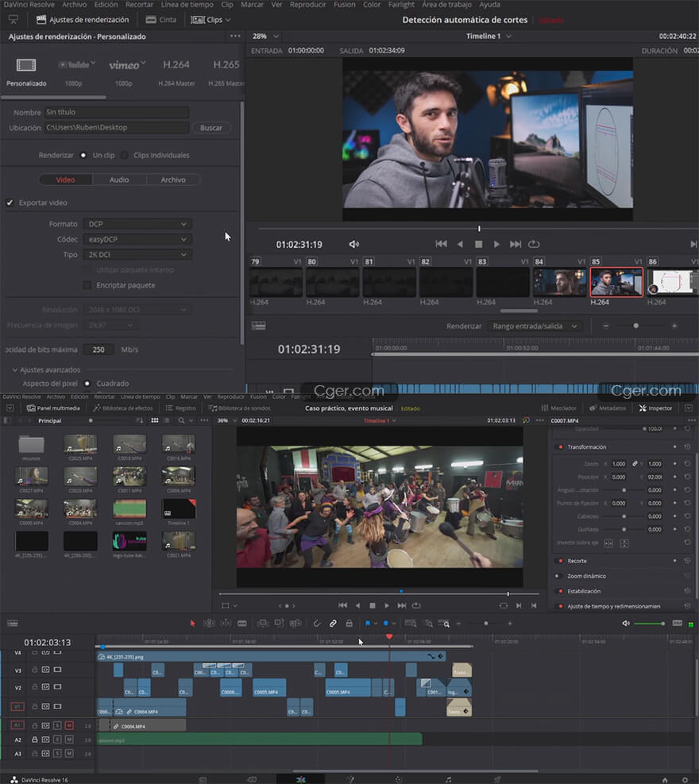
Task: Jump to first frame in Deliver viewer
Action: [x=441, y=244]
